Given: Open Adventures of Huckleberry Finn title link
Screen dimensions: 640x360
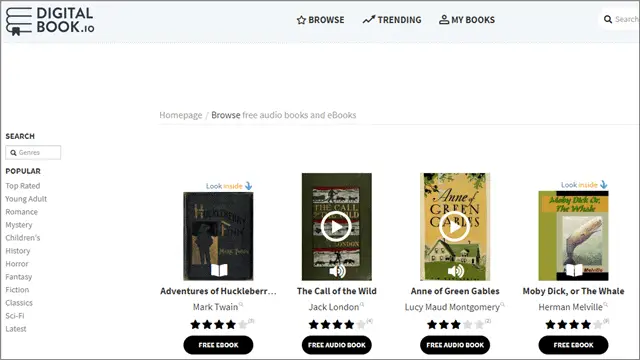Looking at the screenshot, I should coord(218,291).
